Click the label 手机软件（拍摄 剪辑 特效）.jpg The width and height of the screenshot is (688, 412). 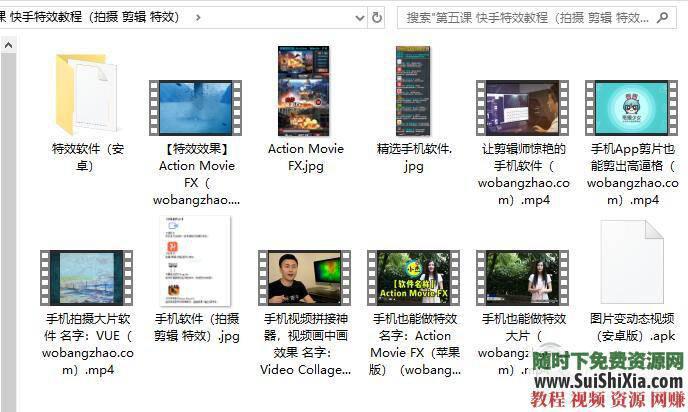tap(197, 327)
